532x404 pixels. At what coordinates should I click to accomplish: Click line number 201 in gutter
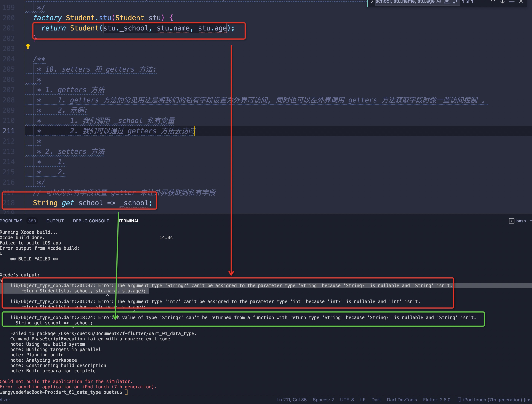(9, 28)
